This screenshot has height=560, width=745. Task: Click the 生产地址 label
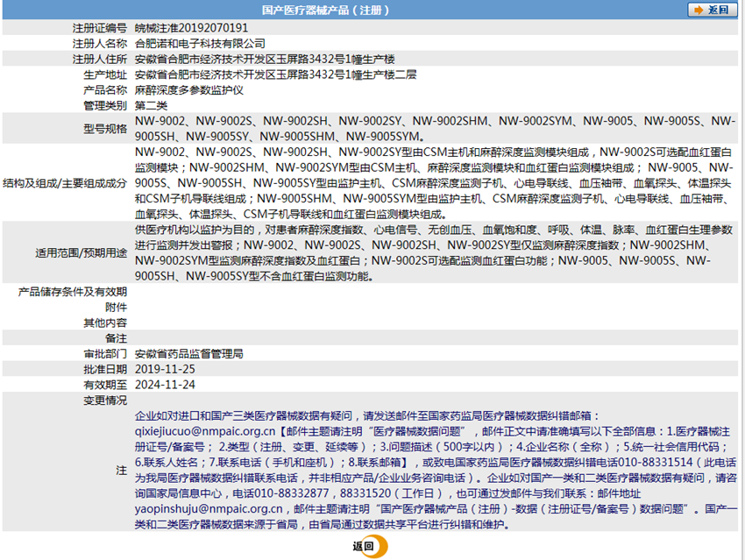(105, 74)
